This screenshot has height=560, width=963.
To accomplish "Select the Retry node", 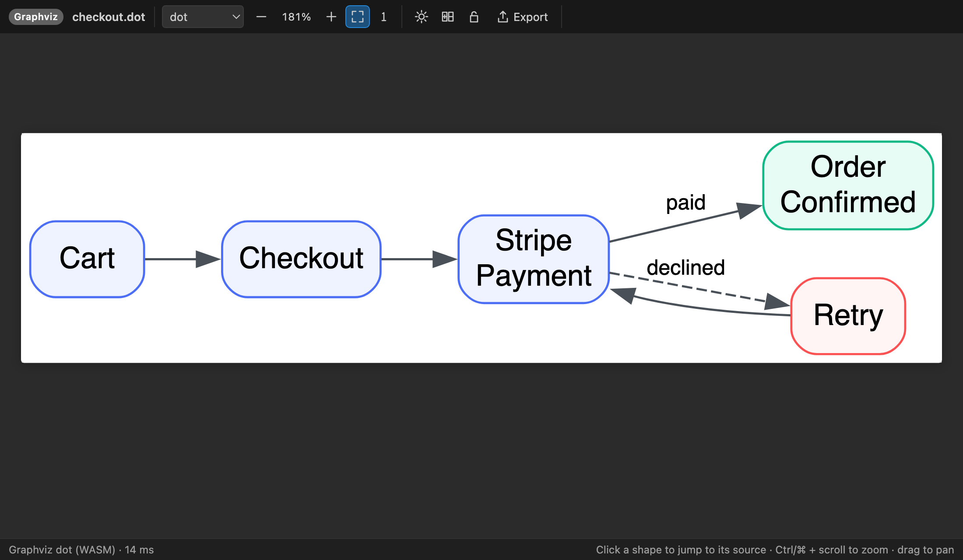I will coord(848,315).
